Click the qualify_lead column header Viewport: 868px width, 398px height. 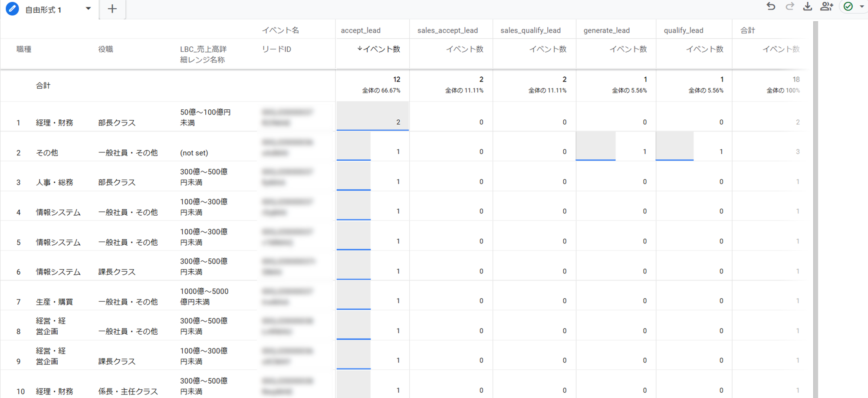click(x=683, y=30)
